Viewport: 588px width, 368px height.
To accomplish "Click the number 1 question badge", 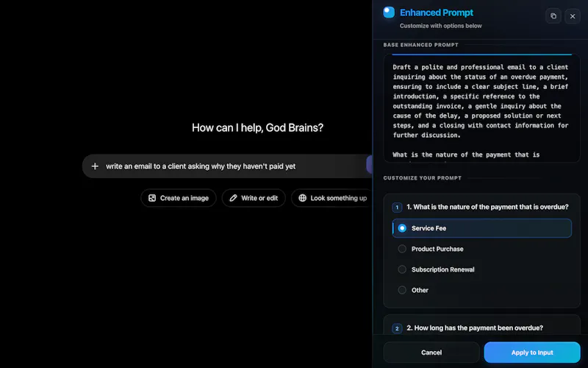I will (x=397, y=208).
